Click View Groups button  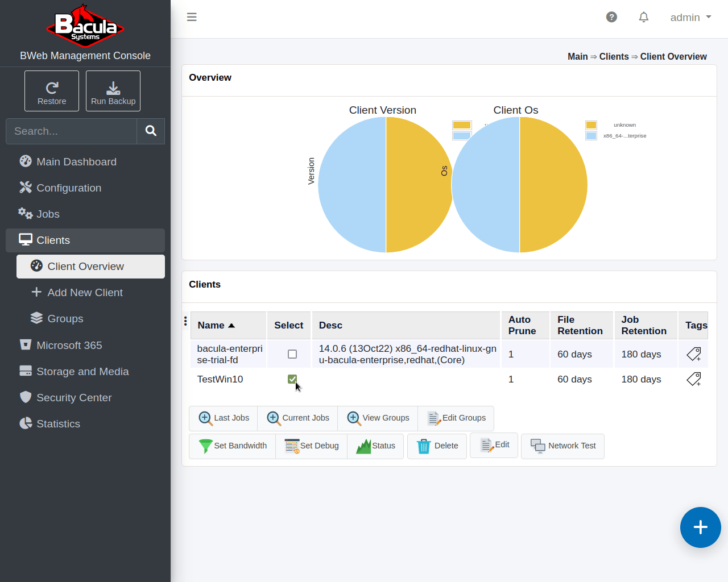(378, 418)
